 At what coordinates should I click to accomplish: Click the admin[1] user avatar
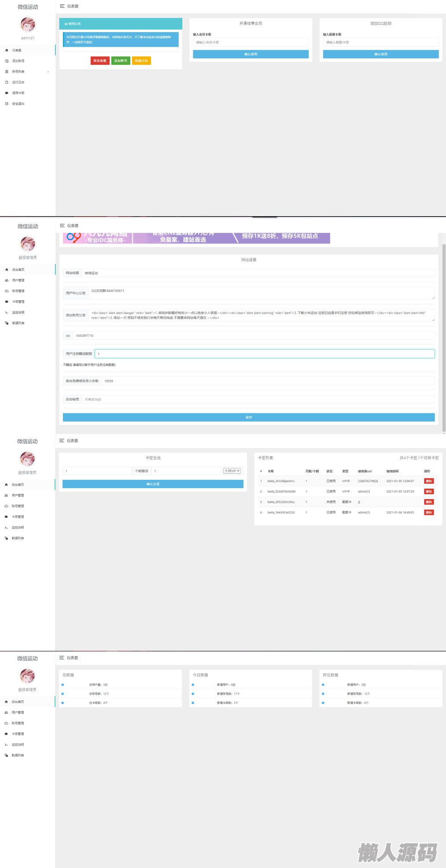coord(28,25)
